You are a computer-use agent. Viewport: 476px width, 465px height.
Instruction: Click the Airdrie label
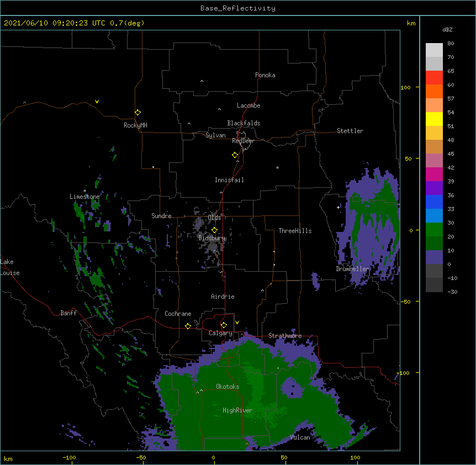[223, 297]
